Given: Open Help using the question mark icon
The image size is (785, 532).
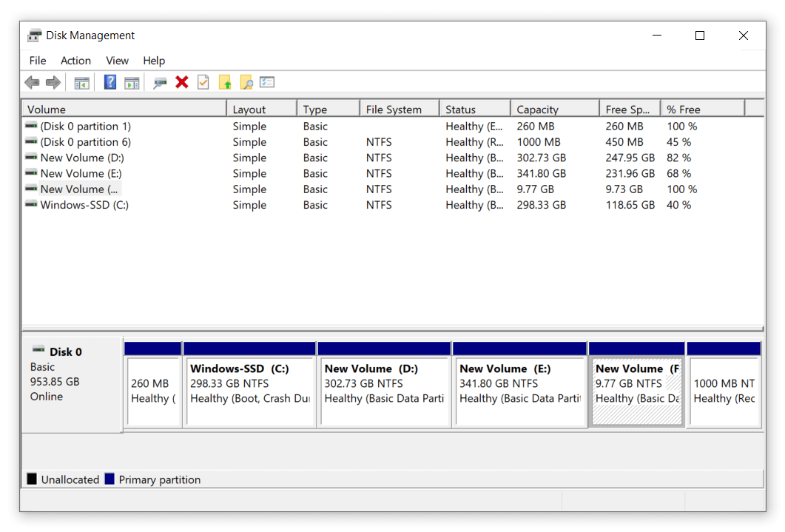Looking at the screenshot, I should click(110, 82).
